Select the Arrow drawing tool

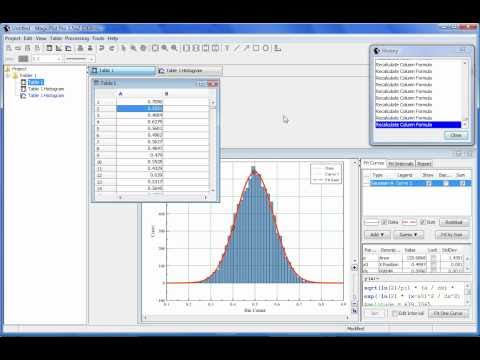pos(246,48)
